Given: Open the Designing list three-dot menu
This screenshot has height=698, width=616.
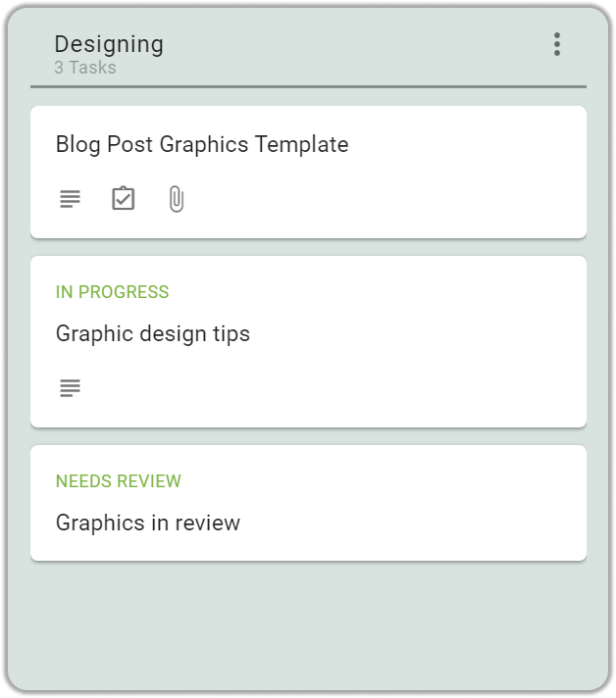Looking at the screenshot, I should (557, 44).
